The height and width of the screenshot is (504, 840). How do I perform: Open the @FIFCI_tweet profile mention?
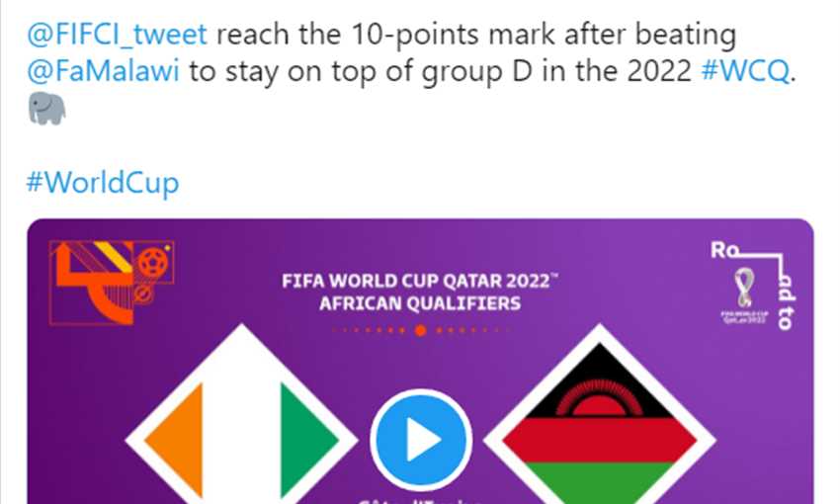pos(117,35)
